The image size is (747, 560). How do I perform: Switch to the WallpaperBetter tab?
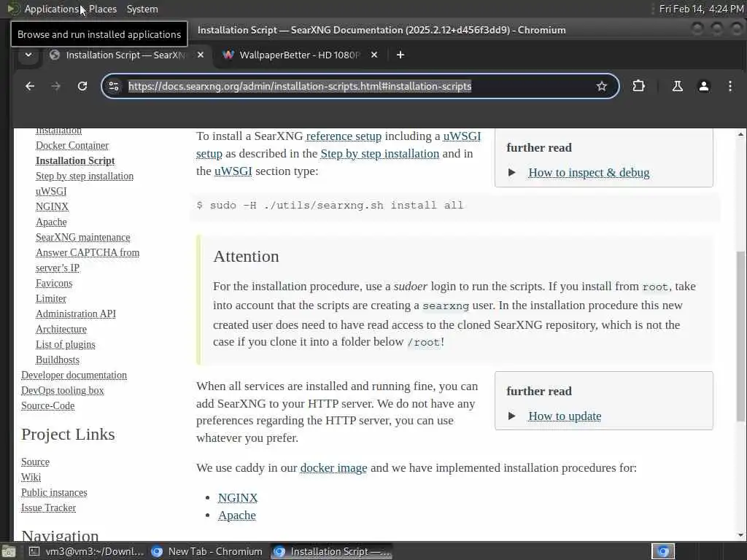300,55
